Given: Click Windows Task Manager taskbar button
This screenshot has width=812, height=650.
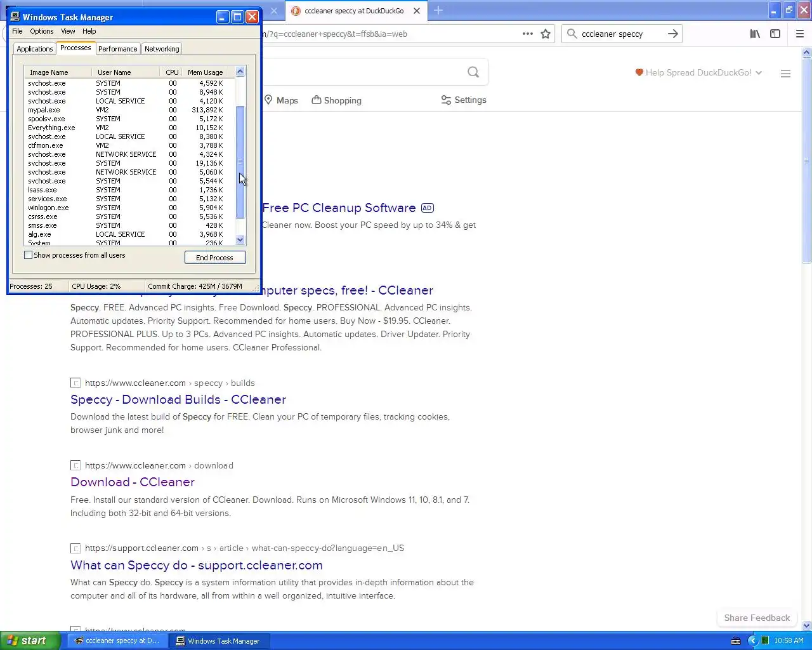Looking at the screenshot, I should [x=219, y=641].
